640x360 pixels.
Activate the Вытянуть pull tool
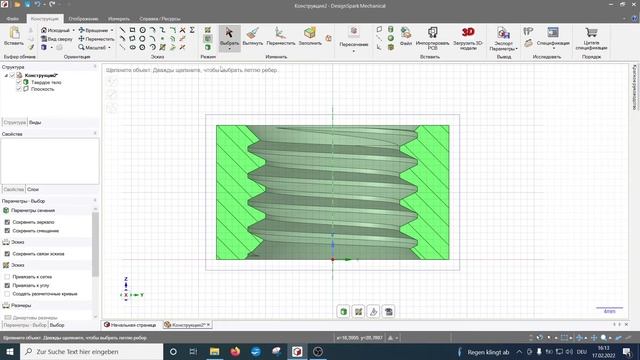click(x=253, y=36)
